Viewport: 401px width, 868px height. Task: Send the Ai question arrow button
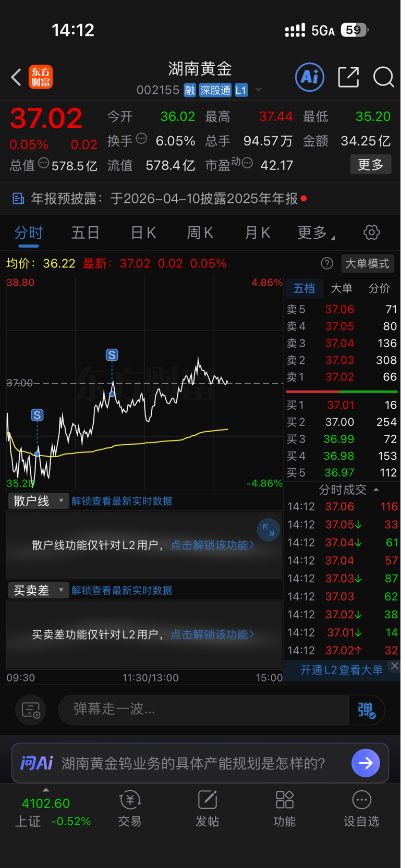tap(366, 763)
